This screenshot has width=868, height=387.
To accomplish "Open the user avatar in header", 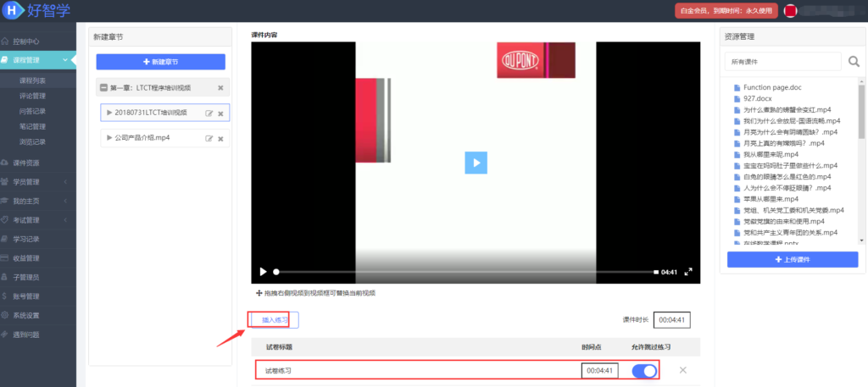I will pos(791,10).
